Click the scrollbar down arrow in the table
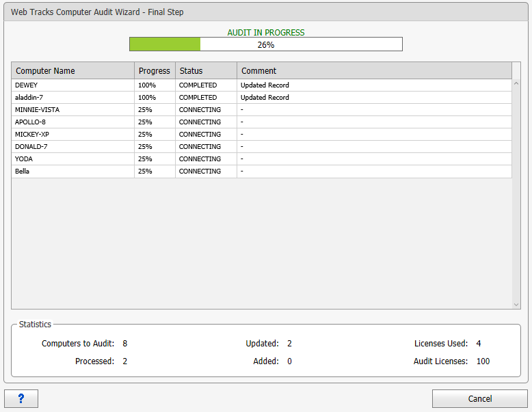Image resolution: width=532 pixels, height=412 pixels. 516,305
